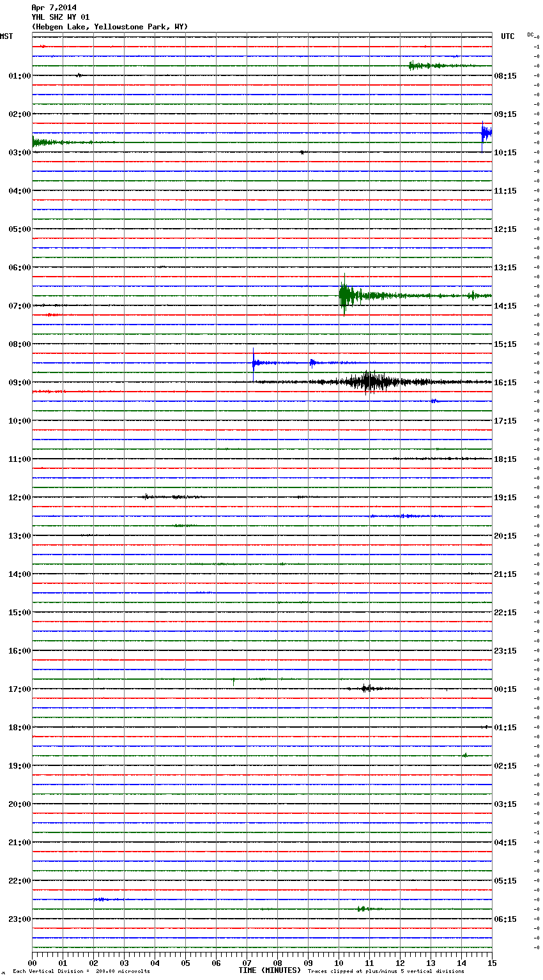
Task: Select the "02:00" MST time label
Action: coord(20,114)
